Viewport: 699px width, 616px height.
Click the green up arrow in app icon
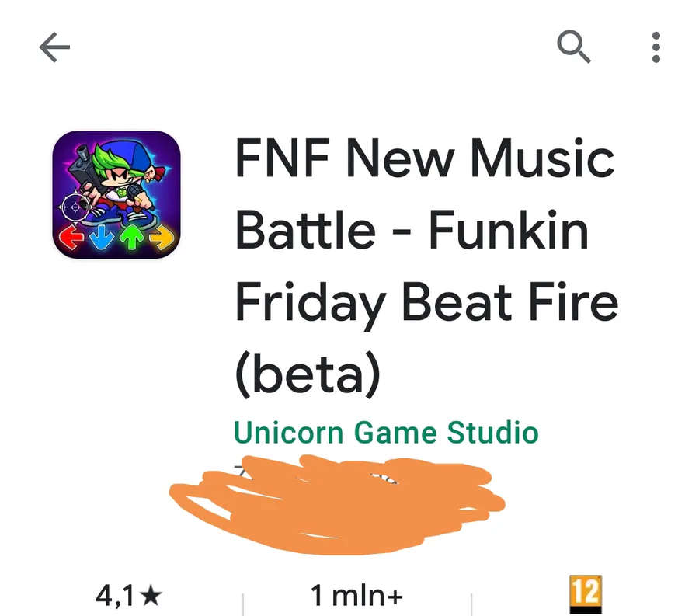[x=131, y=236]
